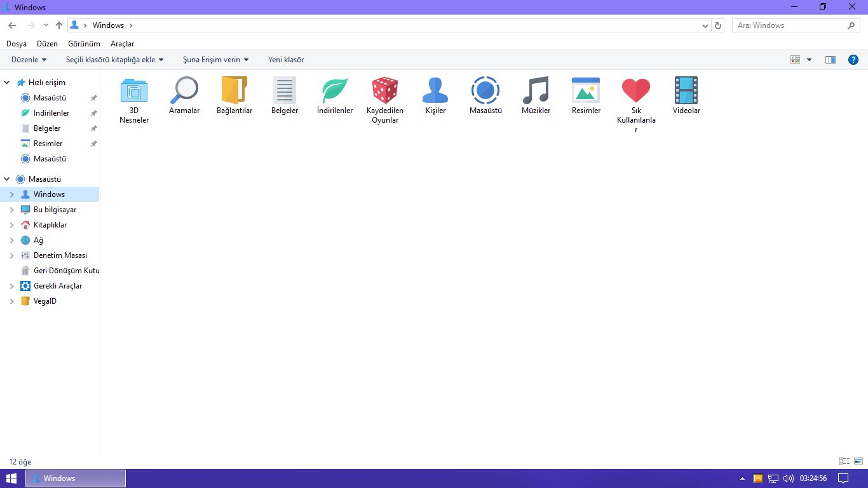The image size is (868, 488).
Task: Open address bar history dropdown
Action: (705, 25)
